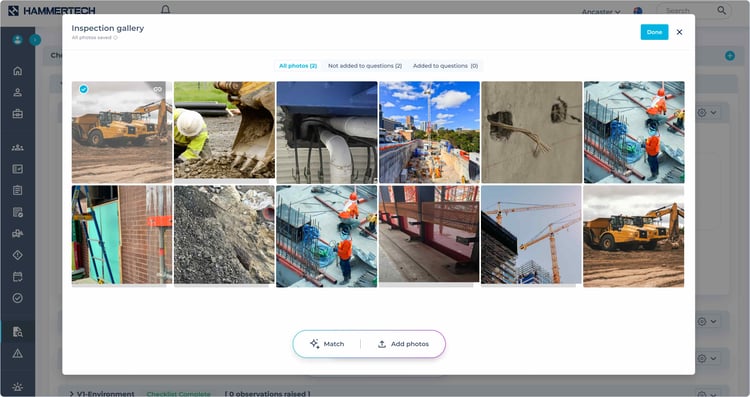Image resolution: width=750 pixels, height=397 pixels.
Task: Open the warning triangle icon in sidebar
Action: click(x=18, y=353)
